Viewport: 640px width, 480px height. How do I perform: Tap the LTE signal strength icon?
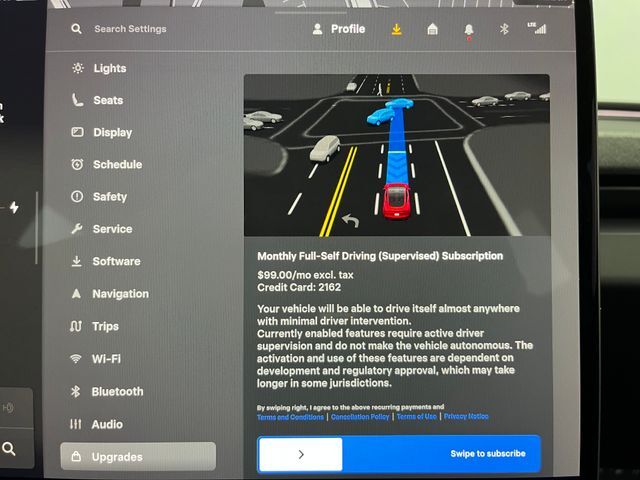click(536, 28)
